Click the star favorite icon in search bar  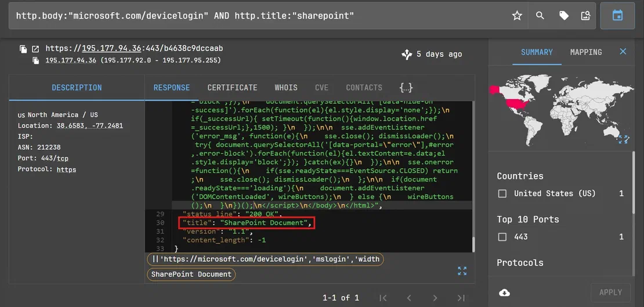(517, 16)
